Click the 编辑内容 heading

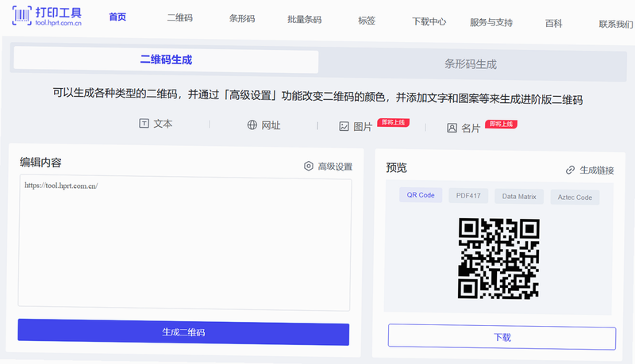tap(40, 163)
